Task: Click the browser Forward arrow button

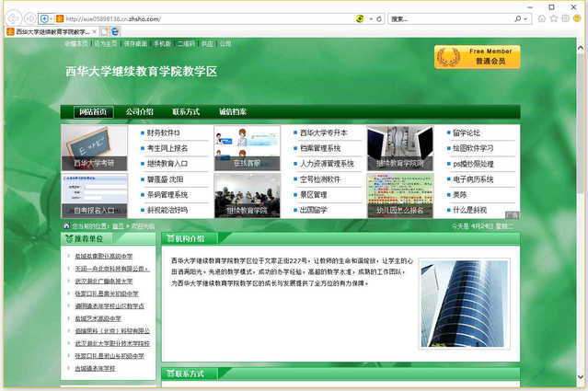Action: 31,18
